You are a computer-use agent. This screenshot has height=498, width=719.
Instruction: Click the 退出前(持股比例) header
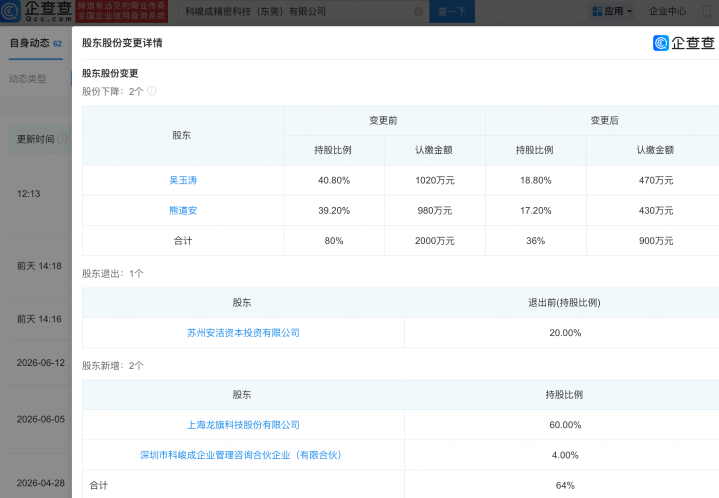tap(564, 303)
